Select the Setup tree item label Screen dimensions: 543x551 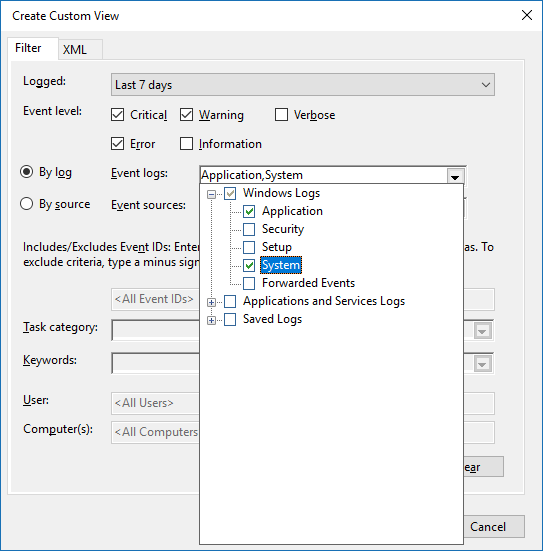277,247
